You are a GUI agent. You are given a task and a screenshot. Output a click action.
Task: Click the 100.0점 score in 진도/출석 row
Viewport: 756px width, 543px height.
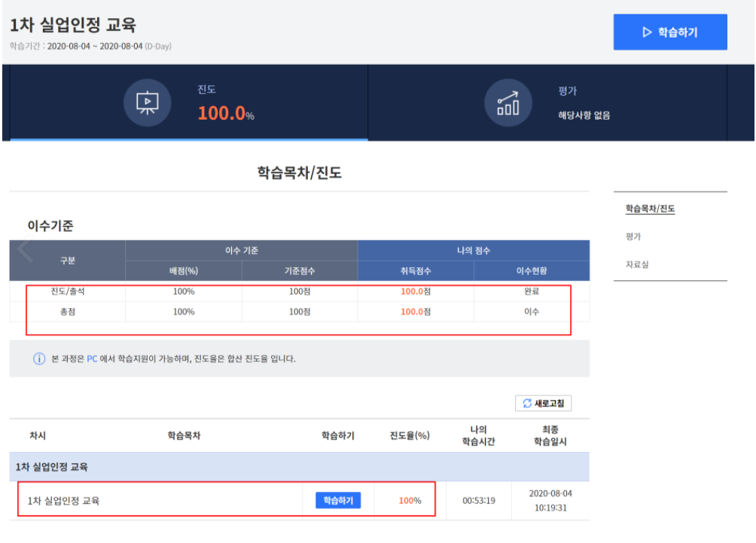tap(416, 291)
